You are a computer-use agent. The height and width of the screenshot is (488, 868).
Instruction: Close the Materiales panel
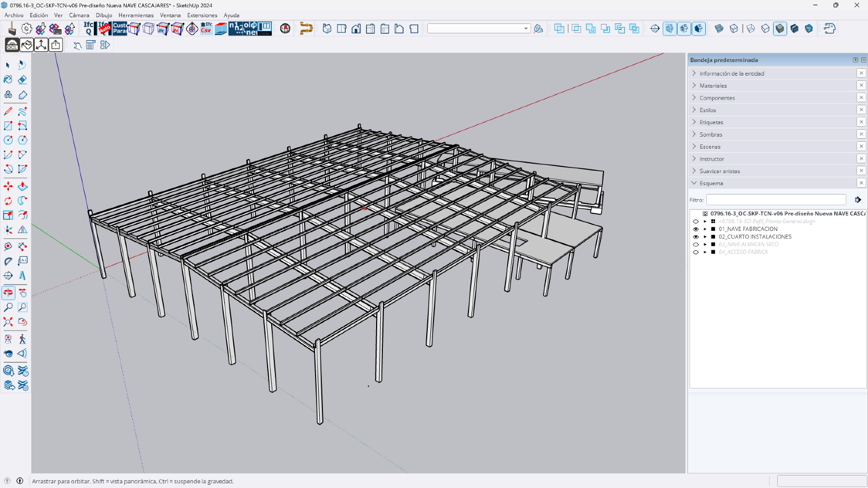[861, 86]
